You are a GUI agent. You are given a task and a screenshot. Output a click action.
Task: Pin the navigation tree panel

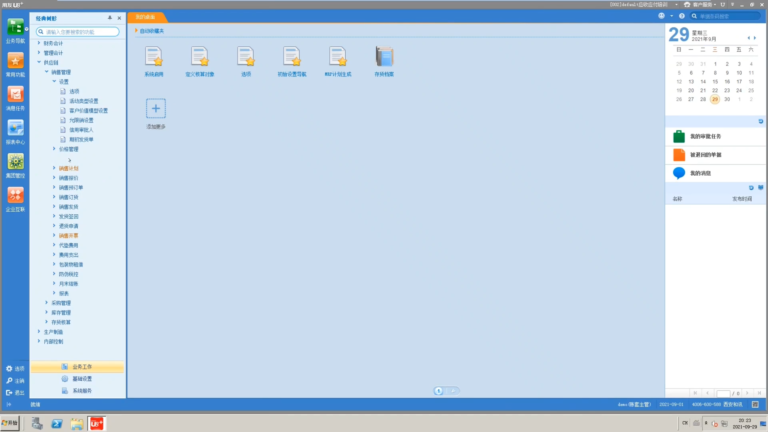tap(110, 18)
